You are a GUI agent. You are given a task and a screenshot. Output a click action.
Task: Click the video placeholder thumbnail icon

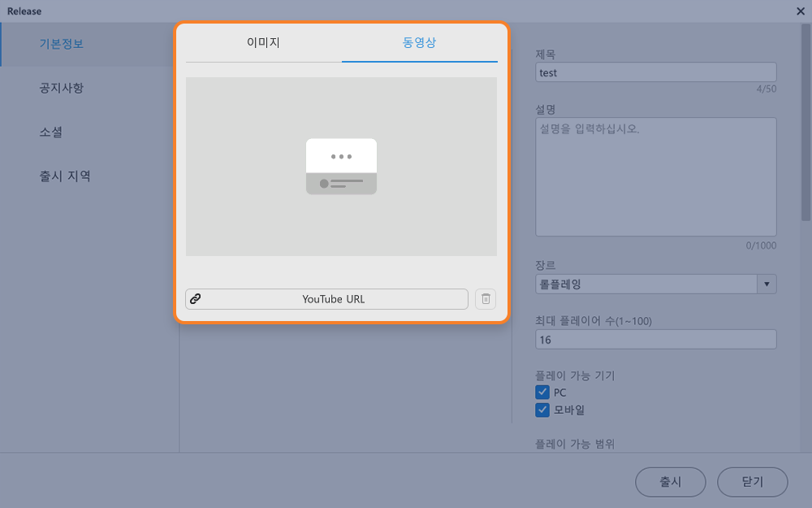341,167
